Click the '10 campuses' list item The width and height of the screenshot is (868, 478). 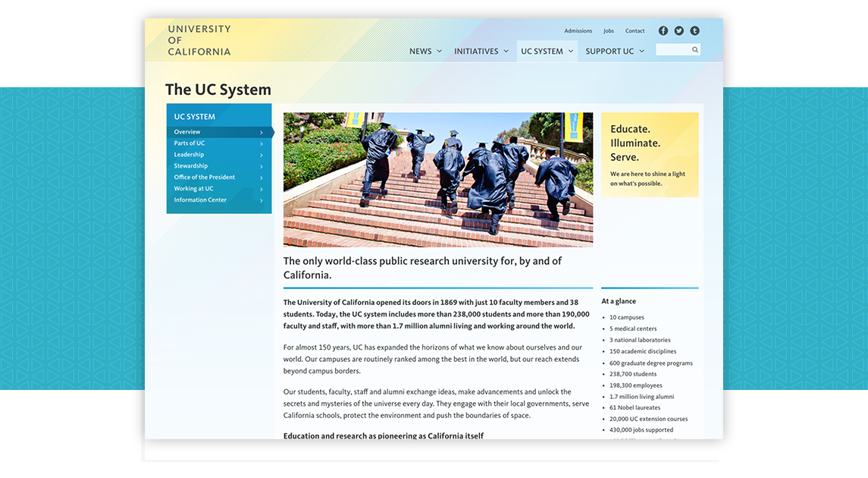pos(627,317)
